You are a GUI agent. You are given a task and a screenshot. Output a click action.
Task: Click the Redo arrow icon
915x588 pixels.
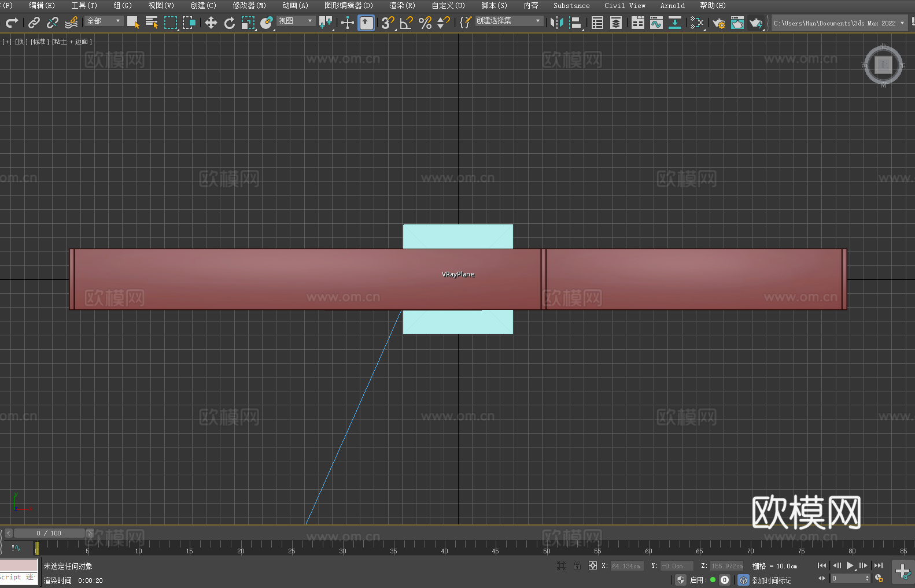[x=12, y=23]
